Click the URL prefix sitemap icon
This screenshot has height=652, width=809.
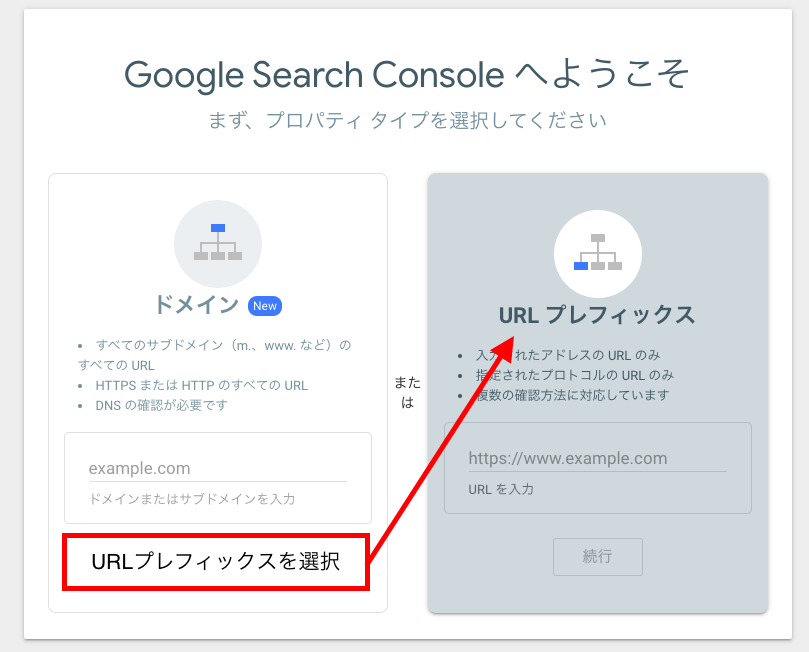pyautogui.click(x=597, y=253)
